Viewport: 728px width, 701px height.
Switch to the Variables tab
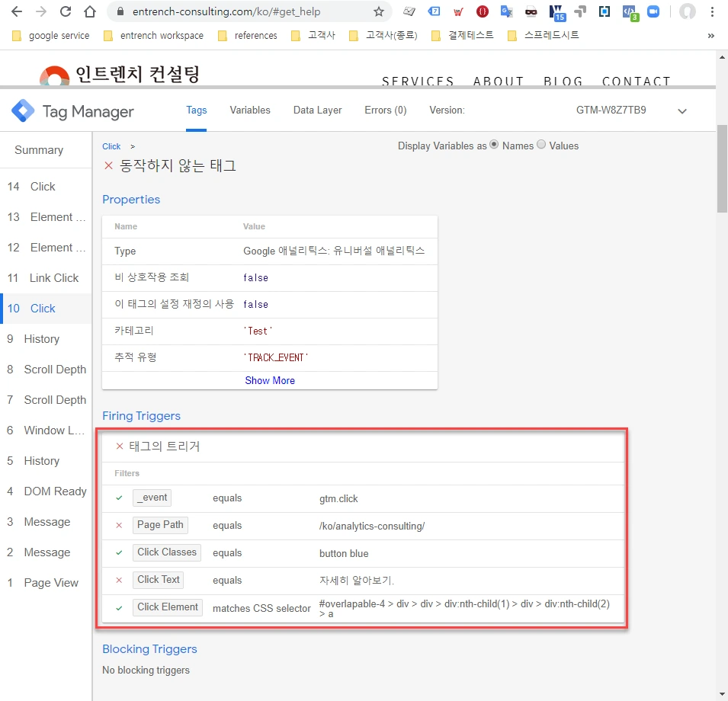click(250, 110)
